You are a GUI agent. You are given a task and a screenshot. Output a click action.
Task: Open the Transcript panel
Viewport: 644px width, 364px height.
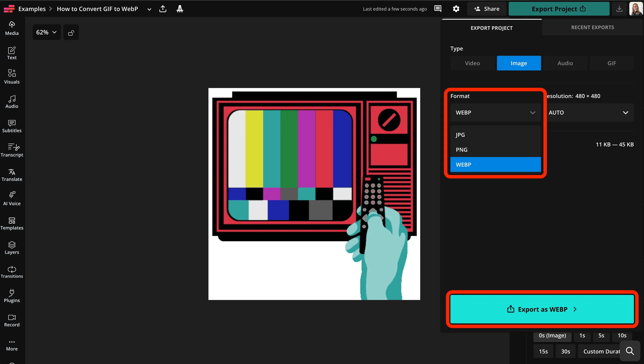tap(12, 150)
